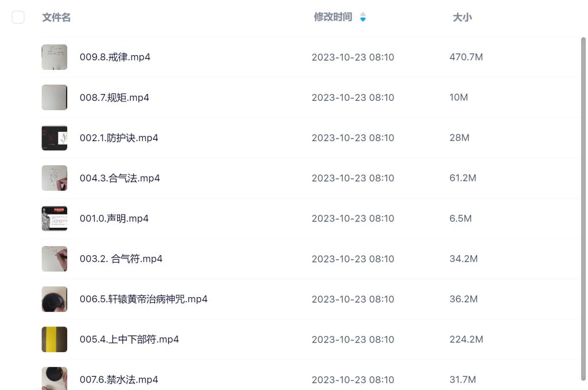This screenshot has height=390, width=588.
Task: Open file name 001.0.声明.mp4
Action: coord(114,219)
